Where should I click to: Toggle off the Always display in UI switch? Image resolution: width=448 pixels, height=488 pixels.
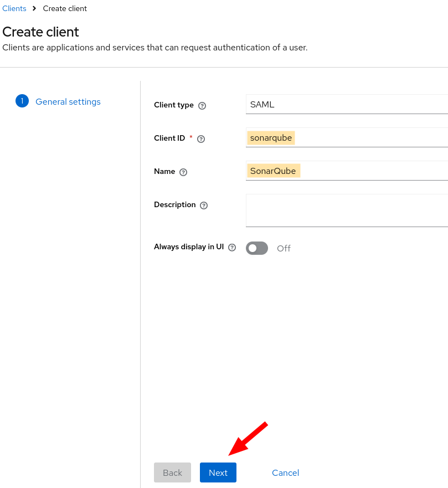point(257,248)
